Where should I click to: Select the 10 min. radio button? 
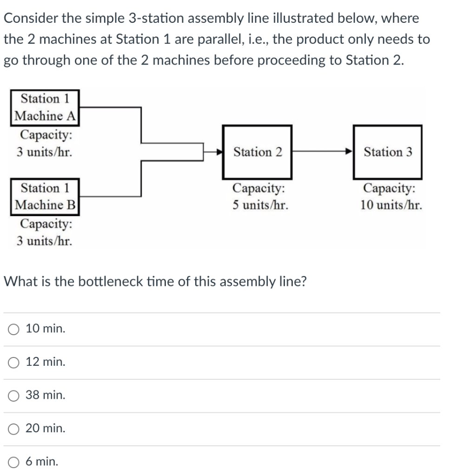pos(13,329)
